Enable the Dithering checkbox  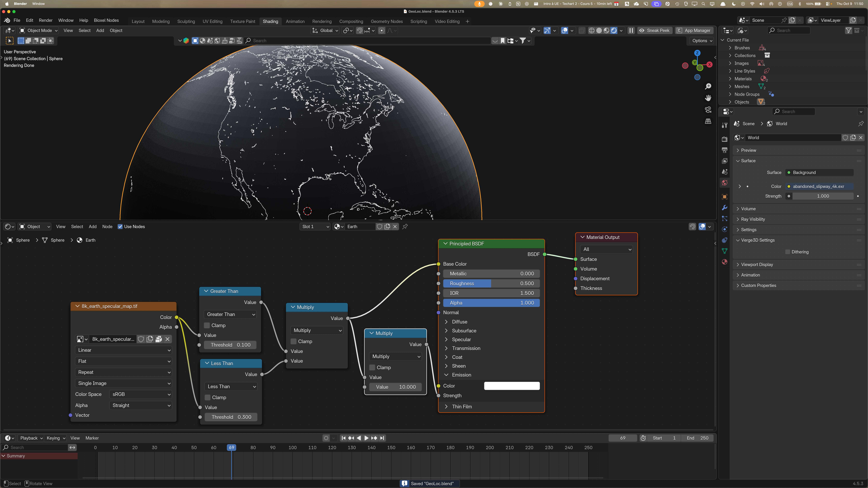[788, 252]
